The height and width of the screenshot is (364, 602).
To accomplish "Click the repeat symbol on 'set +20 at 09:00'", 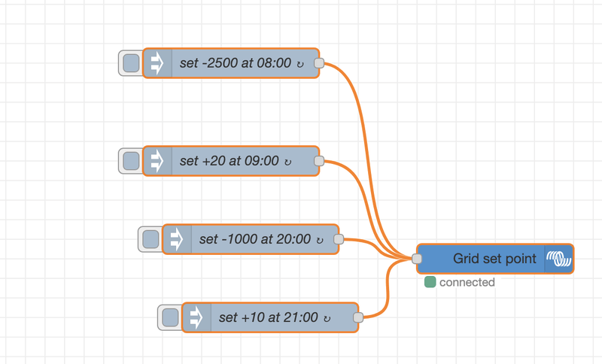I will click(x=287, y=162).
